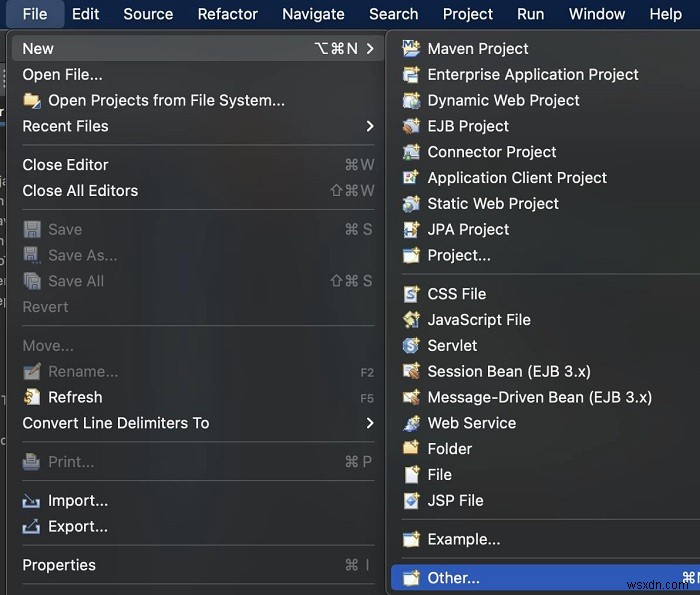700x595 pixels.
Task: Click the Import icon
Action: tap(32, 501)
